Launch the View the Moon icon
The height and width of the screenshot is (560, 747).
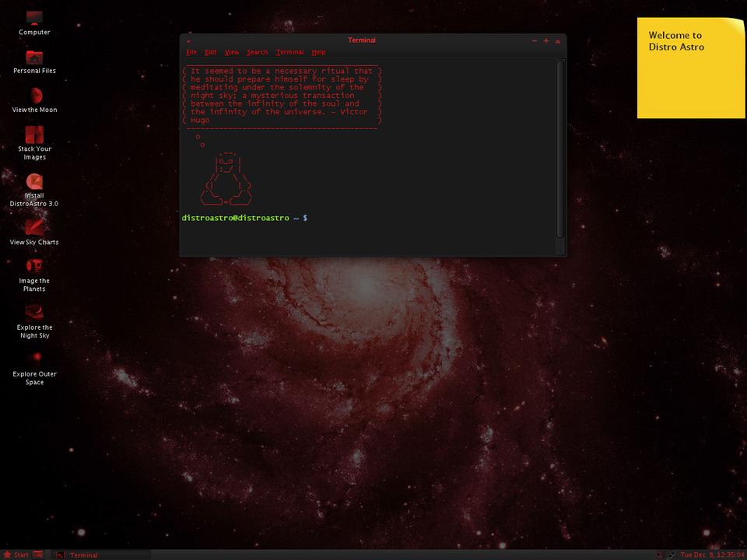tap(34, 96)
